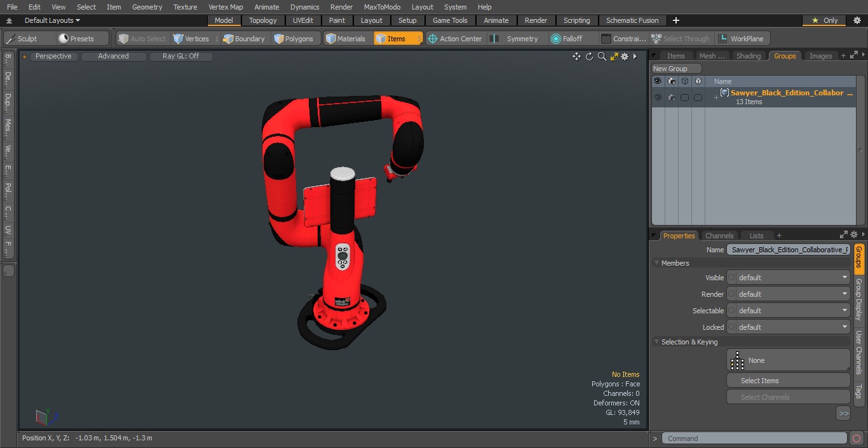Click the axis gizmo in the viewport corner
The height and width of the screenshot is (448, 868).
(47, 417)
